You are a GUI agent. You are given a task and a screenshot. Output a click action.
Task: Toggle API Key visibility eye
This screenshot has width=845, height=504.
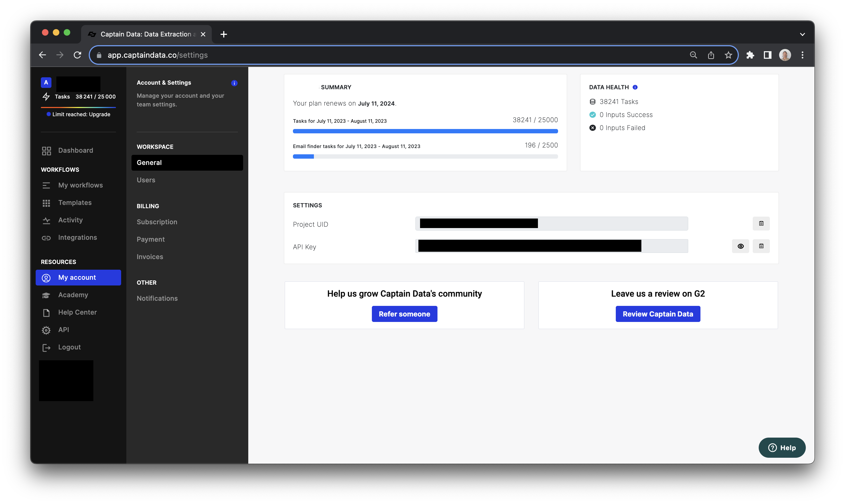(740, 246)
